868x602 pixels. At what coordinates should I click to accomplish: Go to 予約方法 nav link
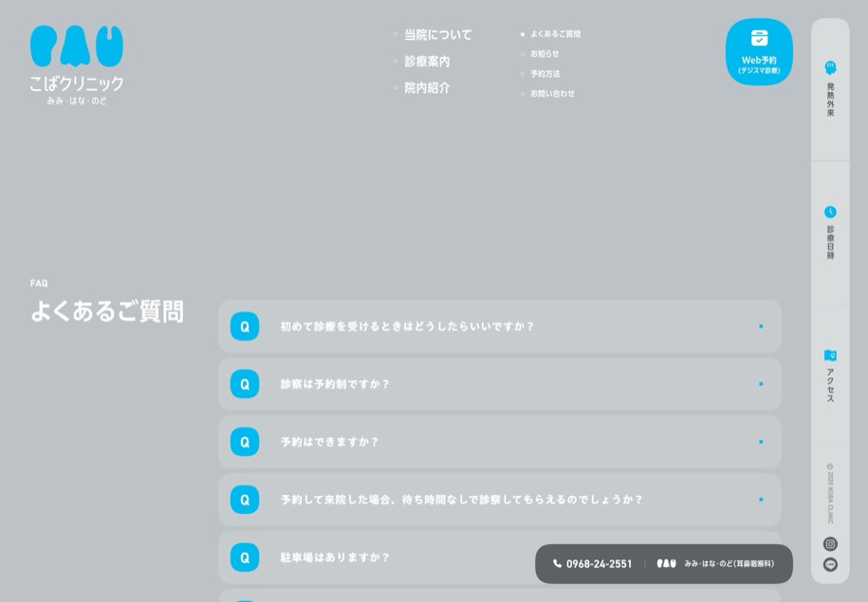[545, 74]
